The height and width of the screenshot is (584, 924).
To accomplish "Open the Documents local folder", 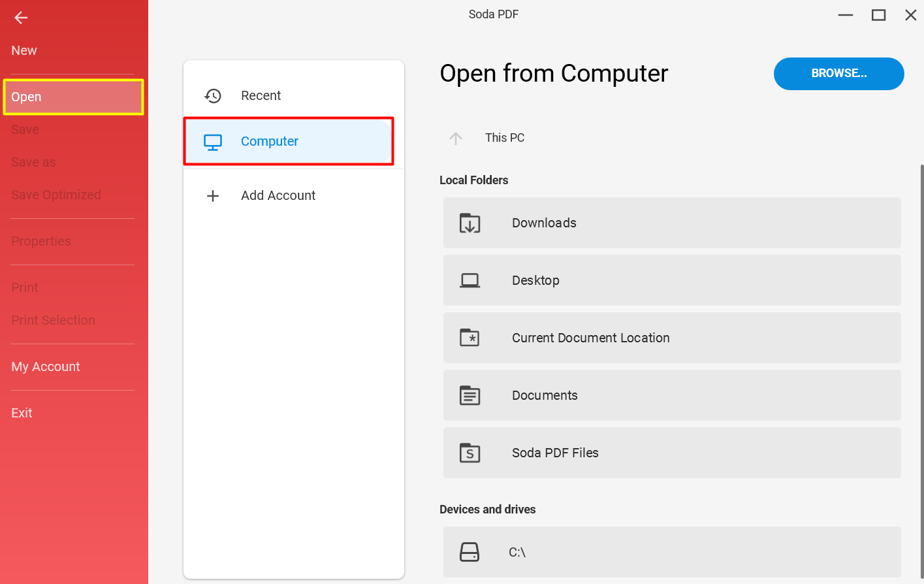I will (672, 395).
